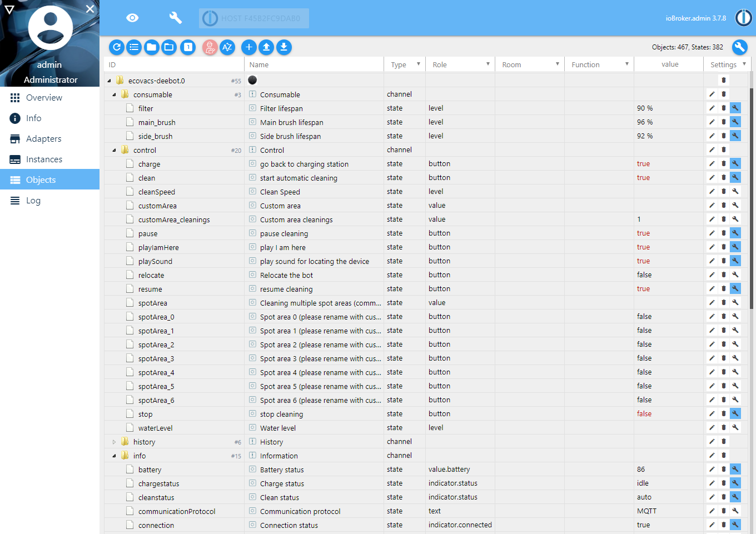Sort objects alphabetically A-Z
756x534 pixels.
[x=227, y=47]
